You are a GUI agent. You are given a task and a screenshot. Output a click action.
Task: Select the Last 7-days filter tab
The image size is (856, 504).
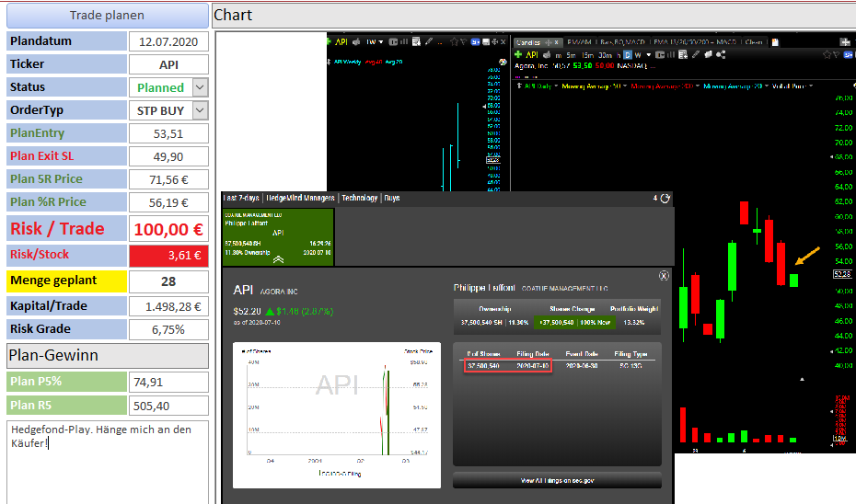241,198
